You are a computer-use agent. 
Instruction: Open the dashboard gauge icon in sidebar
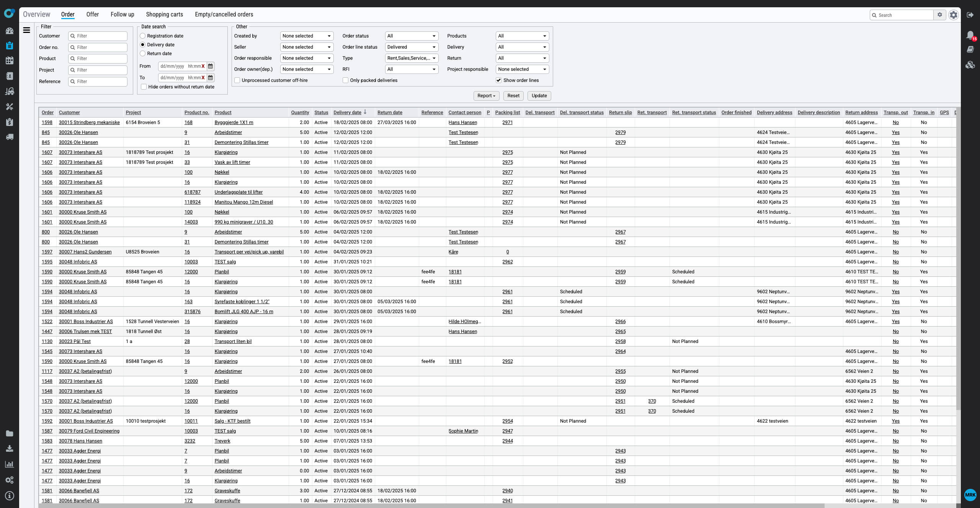click(x=10, y=31)
